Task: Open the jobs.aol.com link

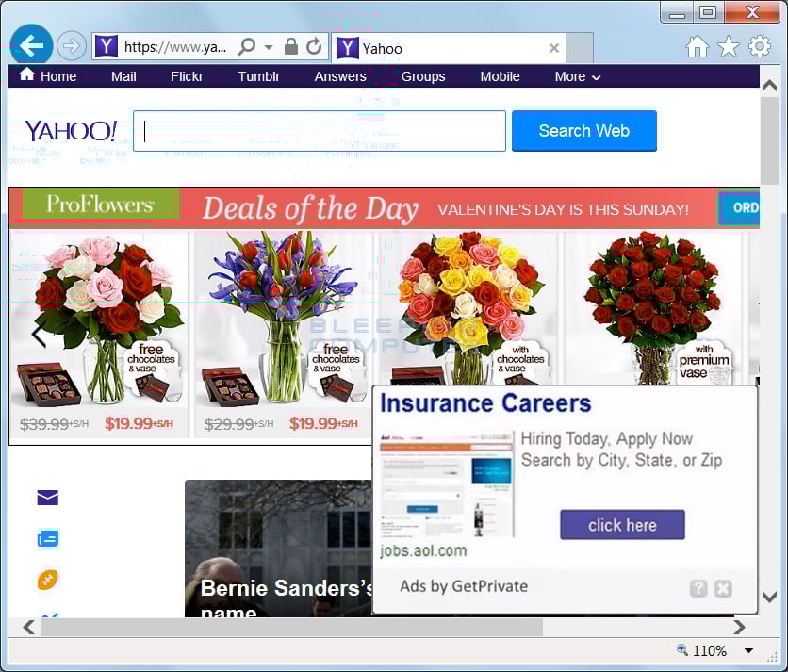Action: coord(423,550)
